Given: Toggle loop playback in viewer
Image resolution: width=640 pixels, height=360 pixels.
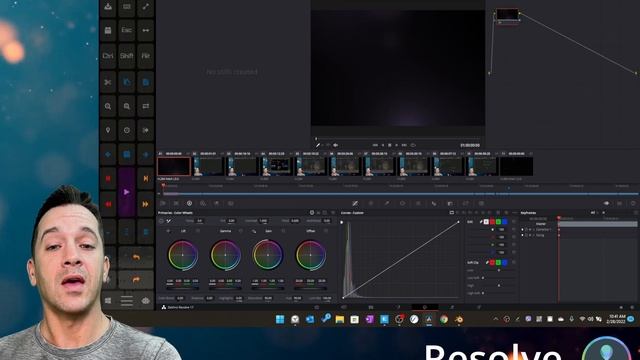Looking at the screenshot, I should [413, 145].
